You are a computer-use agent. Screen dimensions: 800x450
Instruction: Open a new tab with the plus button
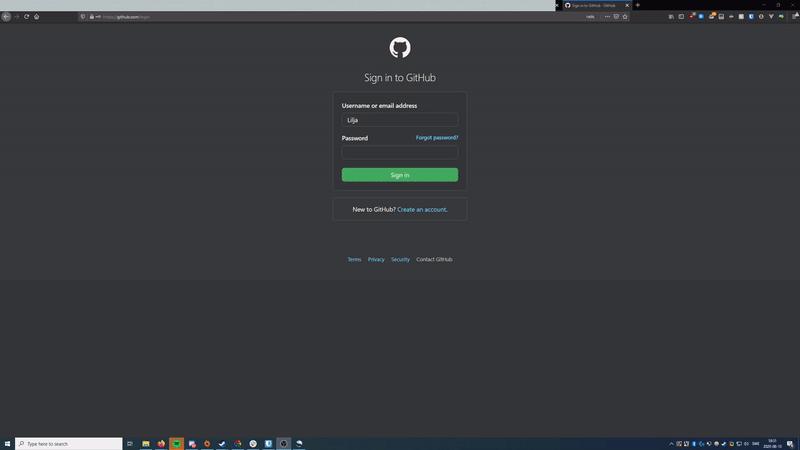[638, 6]
